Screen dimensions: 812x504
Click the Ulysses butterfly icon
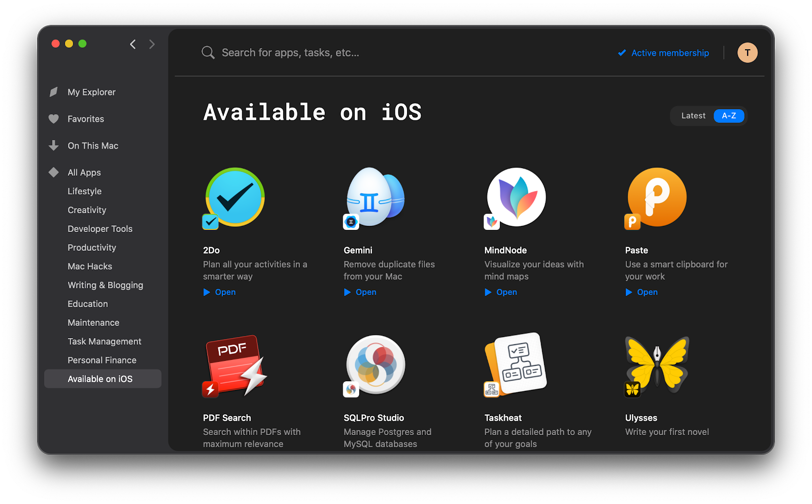pyautogui.click(x=657, y=365)
